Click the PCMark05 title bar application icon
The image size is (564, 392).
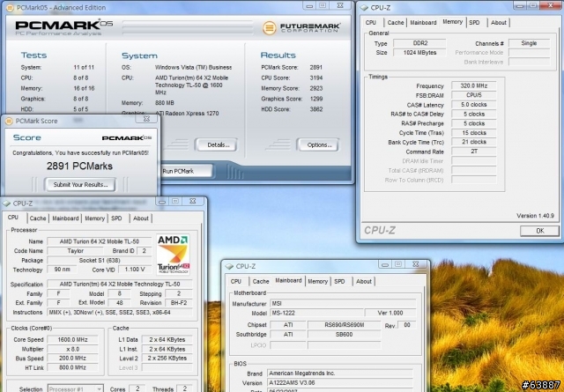click(10, 8)
